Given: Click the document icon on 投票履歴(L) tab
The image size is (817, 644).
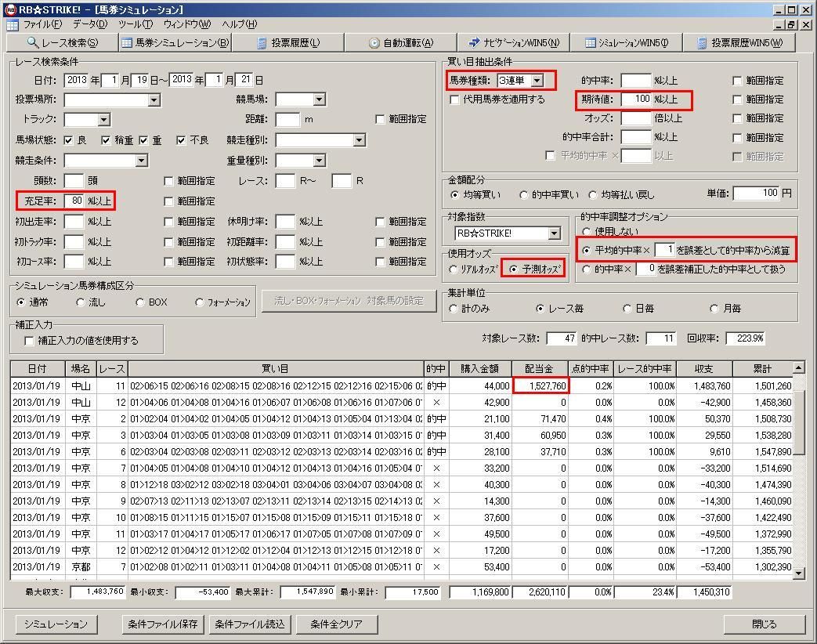Looking at the screenshot, I should (x=262, y=43).
